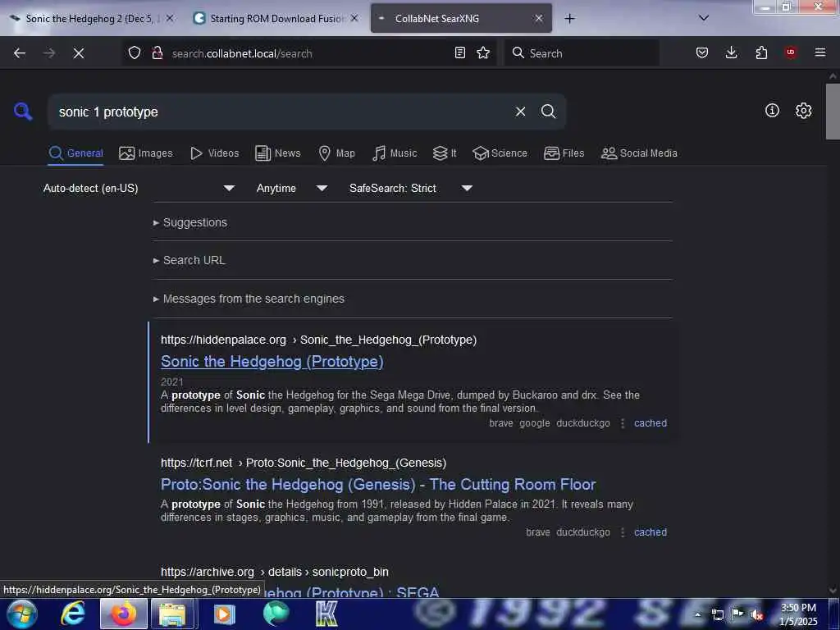Switch to the Files category
Screen dimensions: 840x630
click(x=564, y=153)
